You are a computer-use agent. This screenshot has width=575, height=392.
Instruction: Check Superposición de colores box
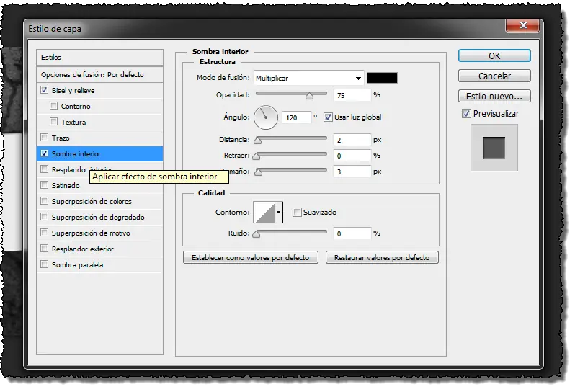[x=45, y=201]
